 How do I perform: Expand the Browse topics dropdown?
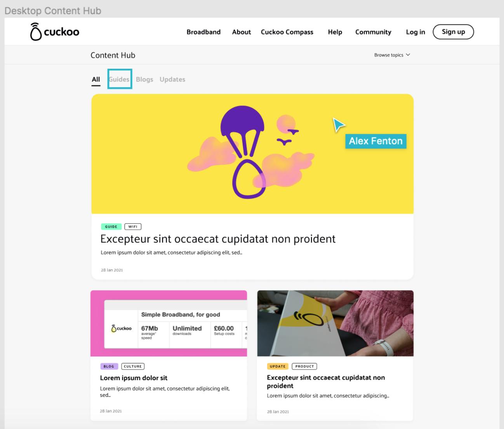[392, 55]
